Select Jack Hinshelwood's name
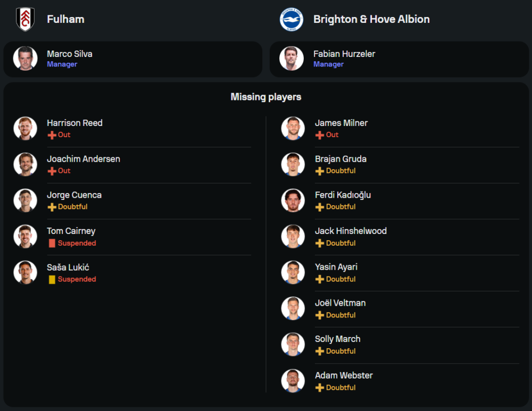The height and width of the screenshot is (411, 532). (351, 231)
